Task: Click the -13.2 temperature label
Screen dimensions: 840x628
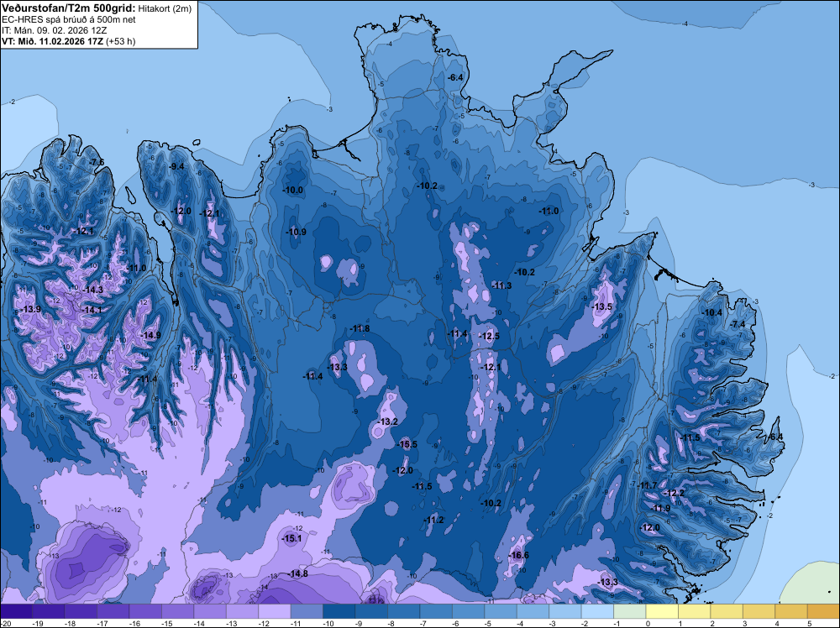Action: (x=387, y=421)
